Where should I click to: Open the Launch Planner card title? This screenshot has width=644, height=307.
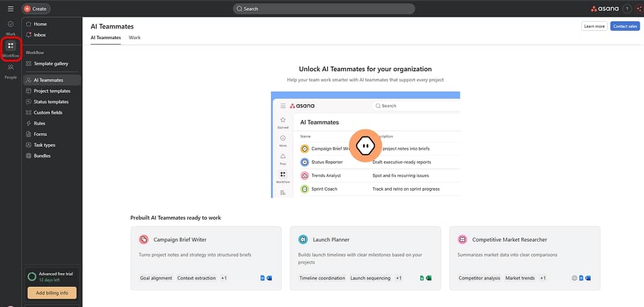[x=331, y=240]
